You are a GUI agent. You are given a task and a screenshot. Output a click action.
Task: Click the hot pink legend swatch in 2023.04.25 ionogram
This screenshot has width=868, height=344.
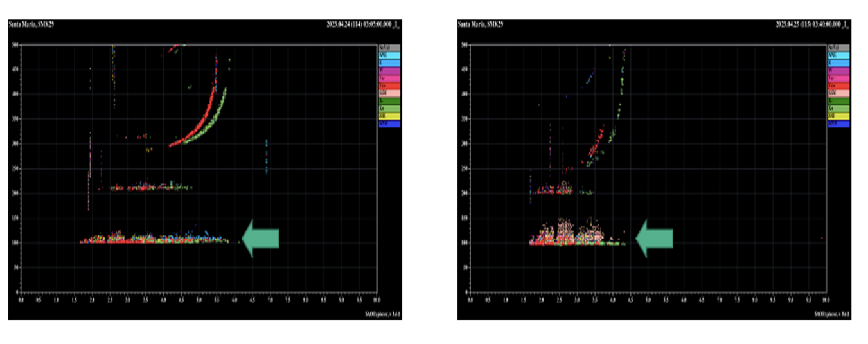(838, 77)
